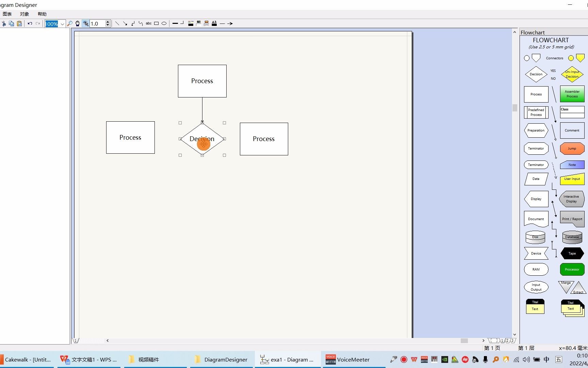Select the yellow User Input shape

click(x=572, y=179)
